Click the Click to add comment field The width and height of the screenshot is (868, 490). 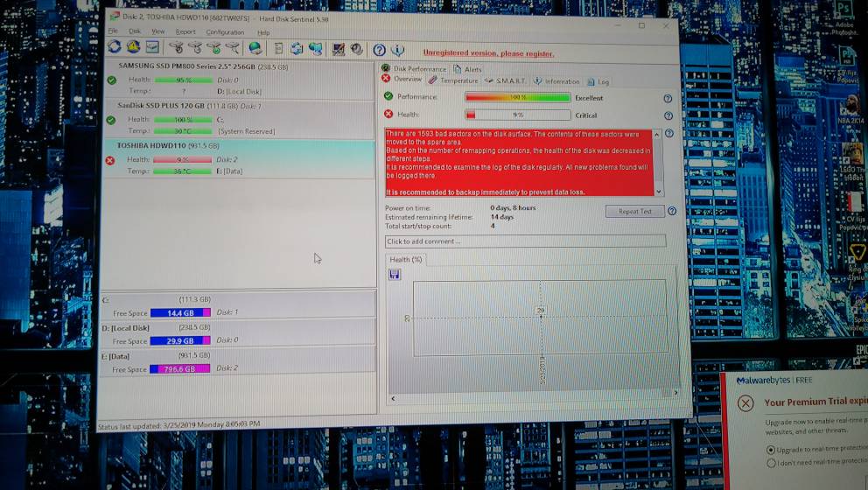pyautogui.click(x=525, y=241)
